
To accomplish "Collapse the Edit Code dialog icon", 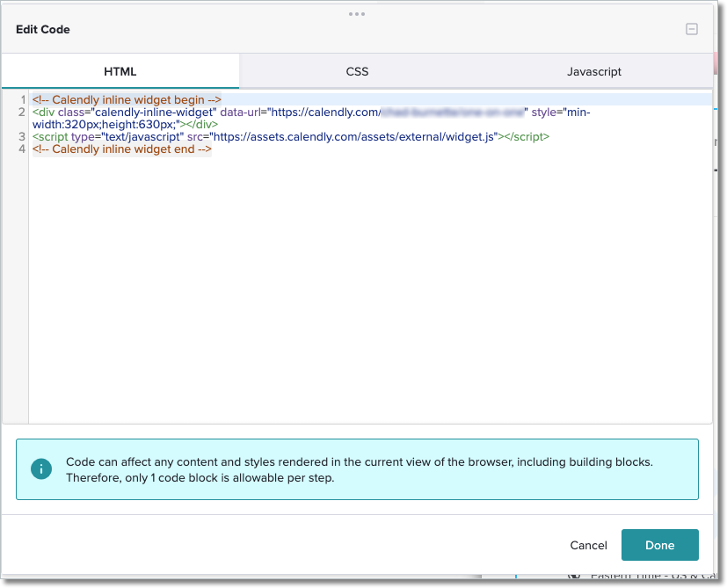I will click(691, 29).
